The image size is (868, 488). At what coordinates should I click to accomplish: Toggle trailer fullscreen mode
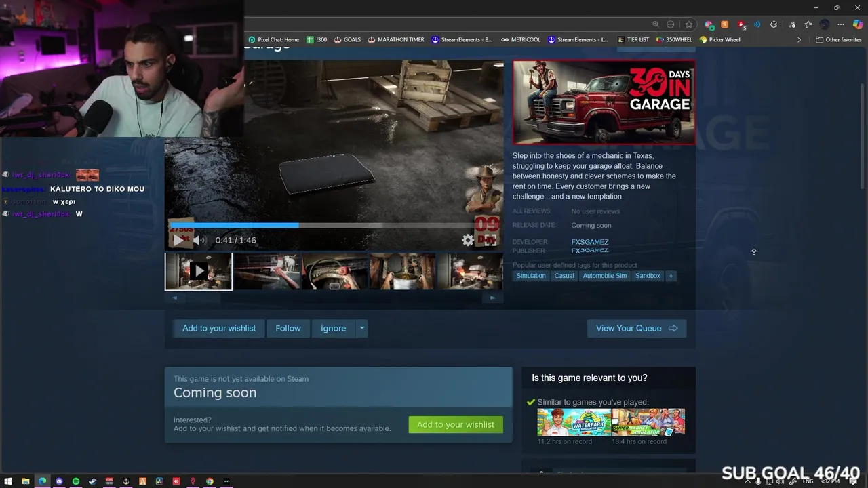(x=490, y=240)
